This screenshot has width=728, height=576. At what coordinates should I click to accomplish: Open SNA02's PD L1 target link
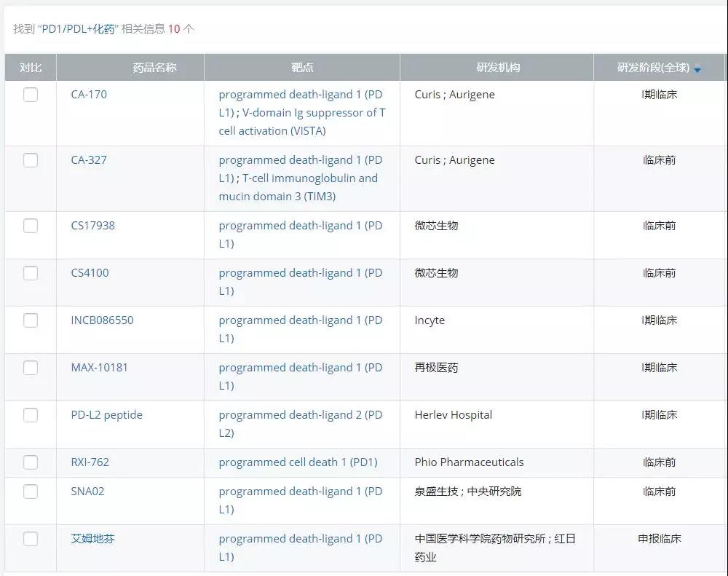[x=301, y=500]
